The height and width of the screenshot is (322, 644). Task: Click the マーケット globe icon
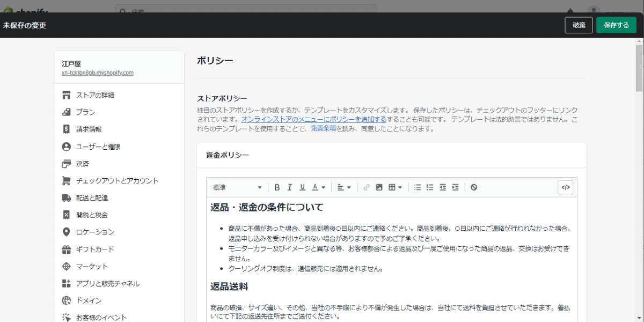pyautogui.click(x=67, y=267)
